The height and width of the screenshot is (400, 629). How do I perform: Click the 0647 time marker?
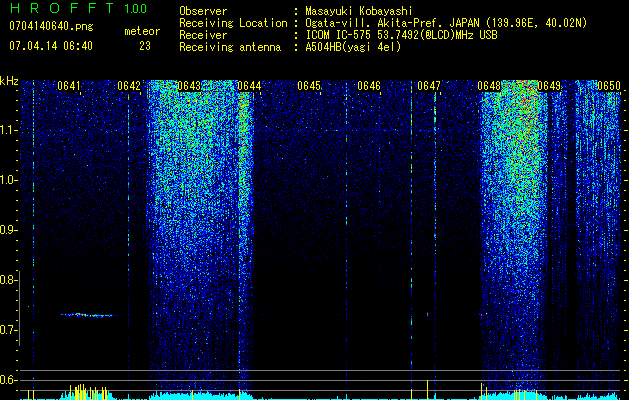pos(429,86)
